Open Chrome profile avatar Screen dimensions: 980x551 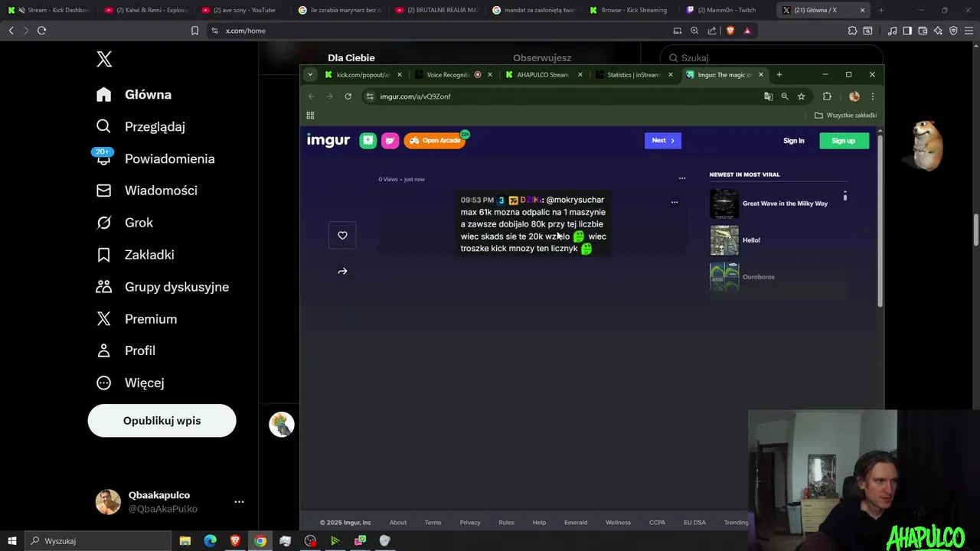click(x=854, y=96)
